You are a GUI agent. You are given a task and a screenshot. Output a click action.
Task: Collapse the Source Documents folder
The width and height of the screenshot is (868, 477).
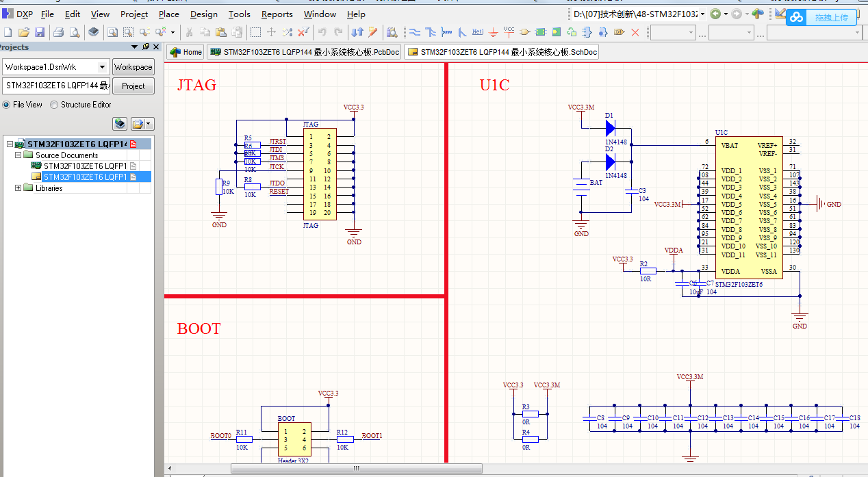click(18, 155)
